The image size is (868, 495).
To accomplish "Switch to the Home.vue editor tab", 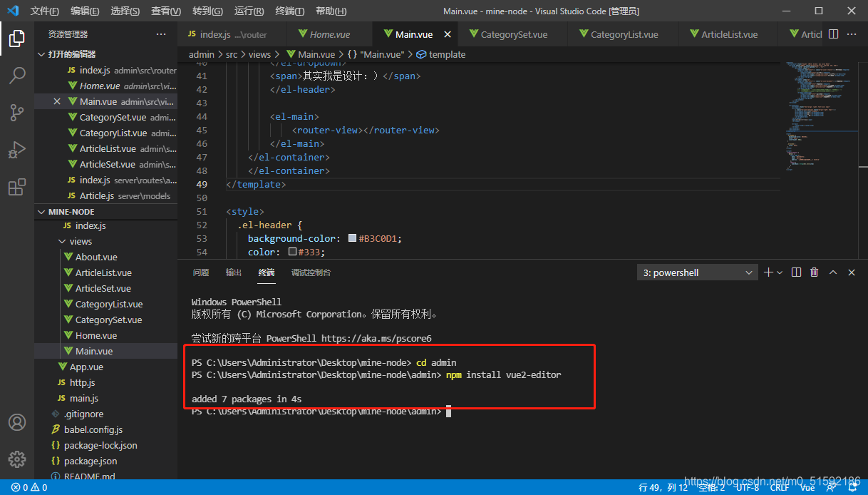I will coord(329,34).
